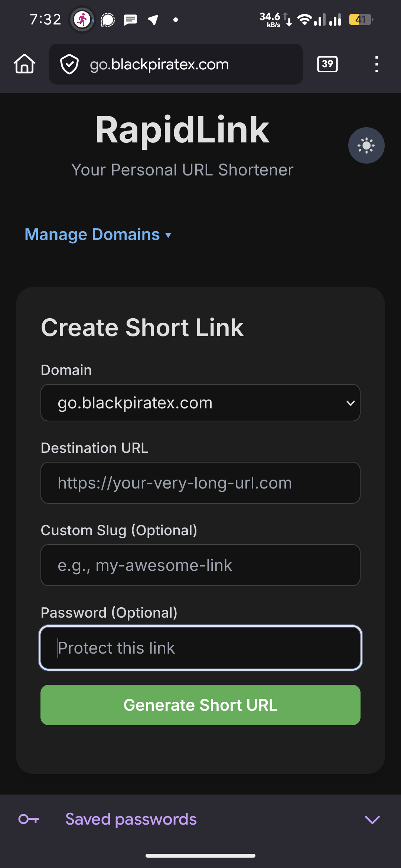Tap the browser home icon
This screenshot has width=401, height=868.
pyautogui.click(x=25, y=64)
